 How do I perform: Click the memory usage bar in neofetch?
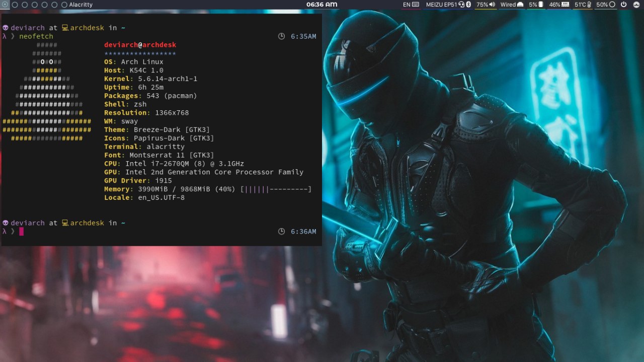click(276, 189)
